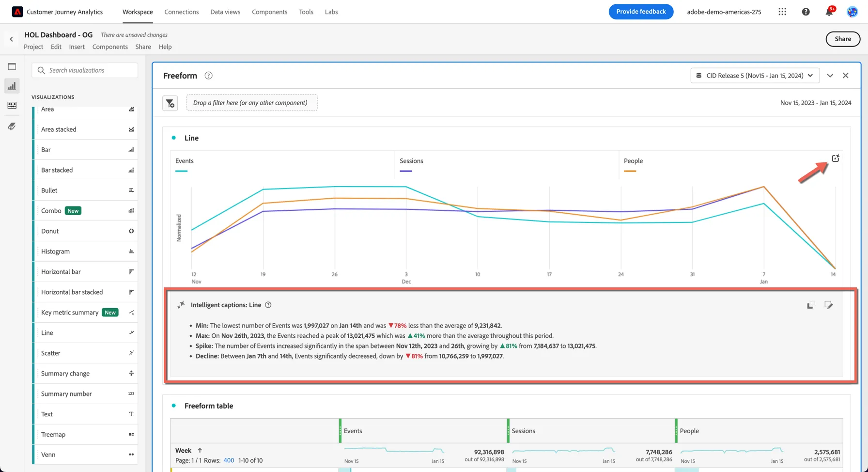The image size is (868, 472).
Task: Open the help question mark icon
Action: [x=806, y=12]
